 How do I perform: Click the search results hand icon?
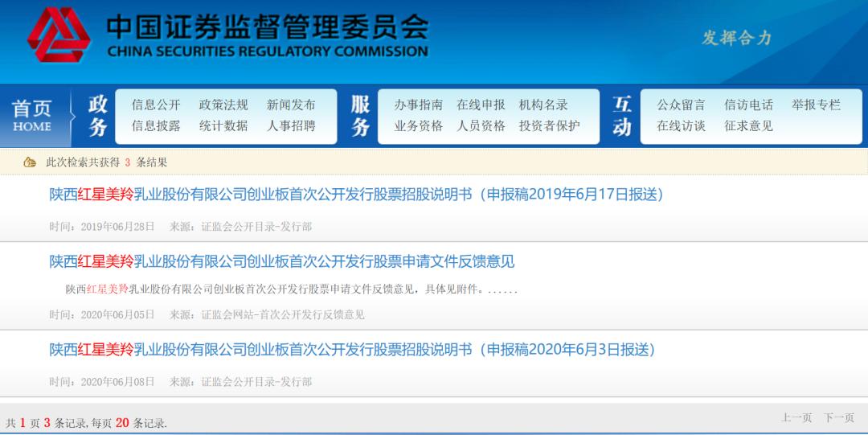coord(30,162)
